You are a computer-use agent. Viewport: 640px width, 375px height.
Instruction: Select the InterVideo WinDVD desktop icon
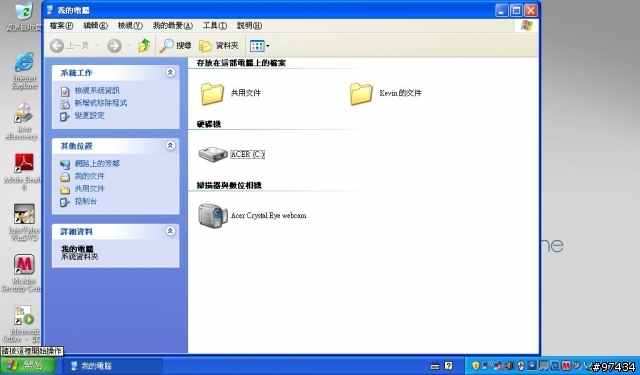coord(24,222)
